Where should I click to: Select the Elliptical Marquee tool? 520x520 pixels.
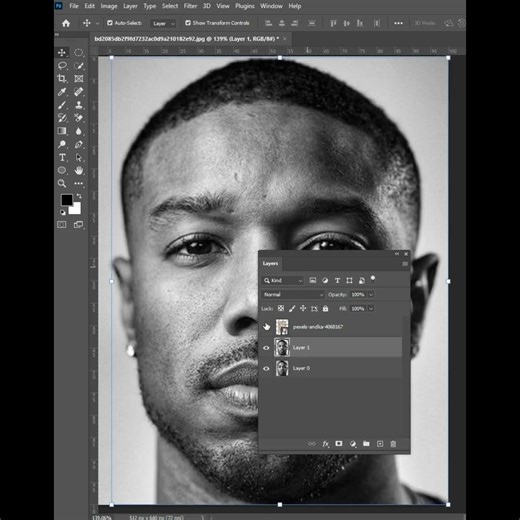click(x=79, y=53)
